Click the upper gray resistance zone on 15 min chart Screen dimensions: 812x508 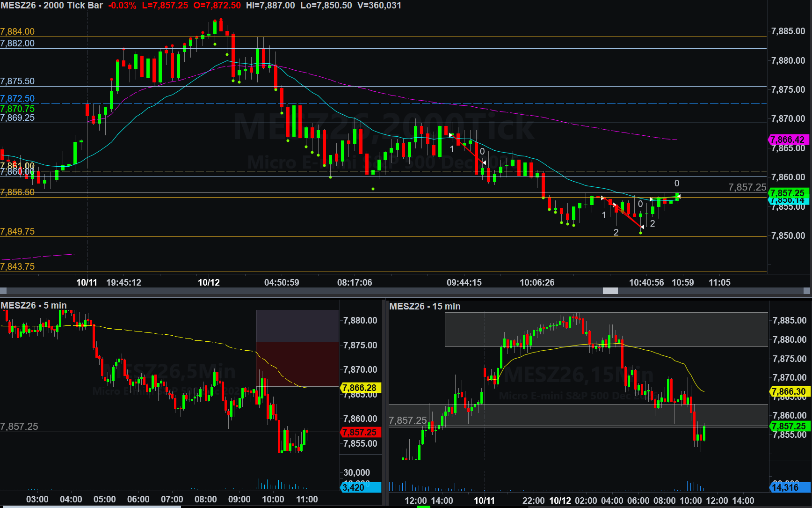click(x=606, y=330)
